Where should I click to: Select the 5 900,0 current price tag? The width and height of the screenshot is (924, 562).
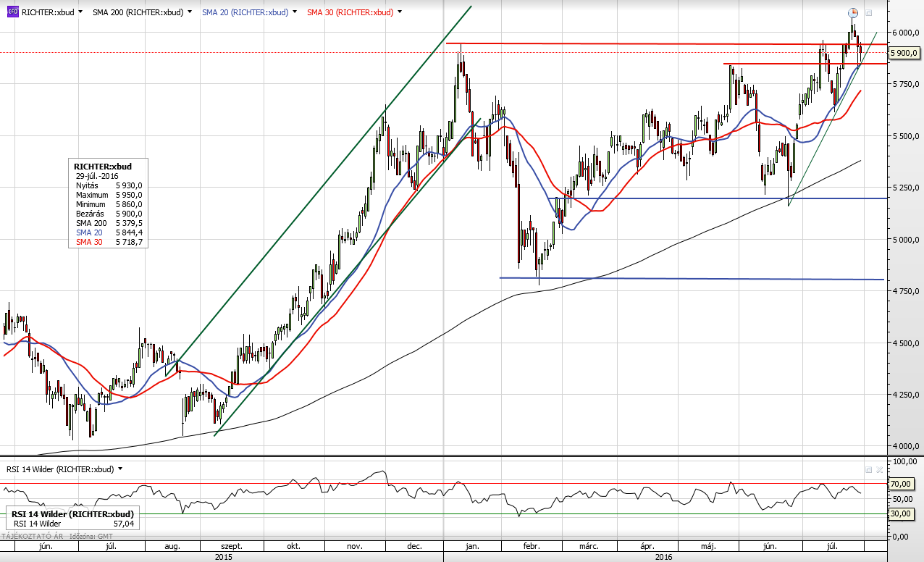904,53
